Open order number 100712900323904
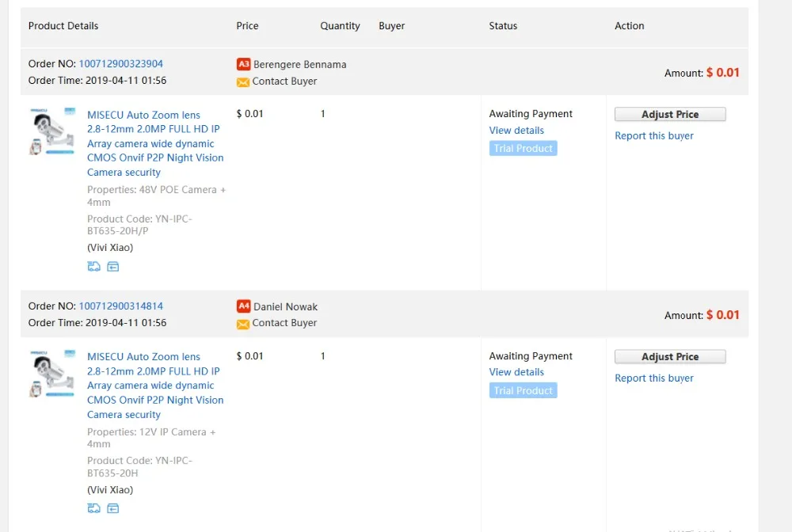The image size is (792, 532). [x=120, y=63]
